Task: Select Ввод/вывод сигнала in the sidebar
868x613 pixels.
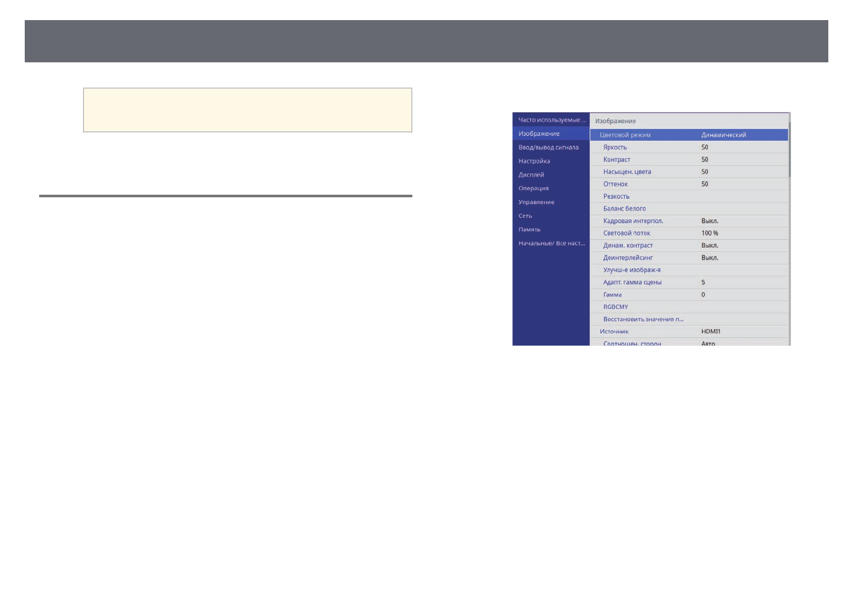Action: click(548, 147)
